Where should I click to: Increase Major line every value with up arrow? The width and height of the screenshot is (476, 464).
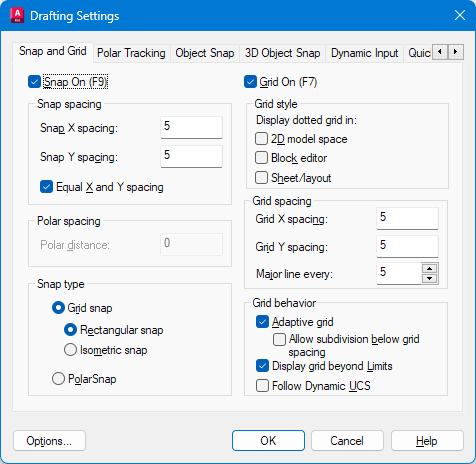(429, 269)
